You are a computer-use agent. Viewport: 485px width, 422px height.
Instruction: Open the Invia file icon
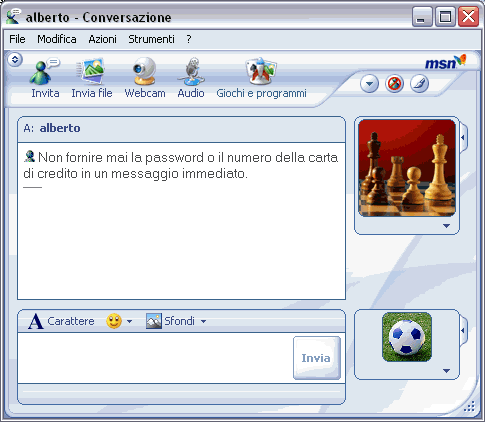coord(91,71)
